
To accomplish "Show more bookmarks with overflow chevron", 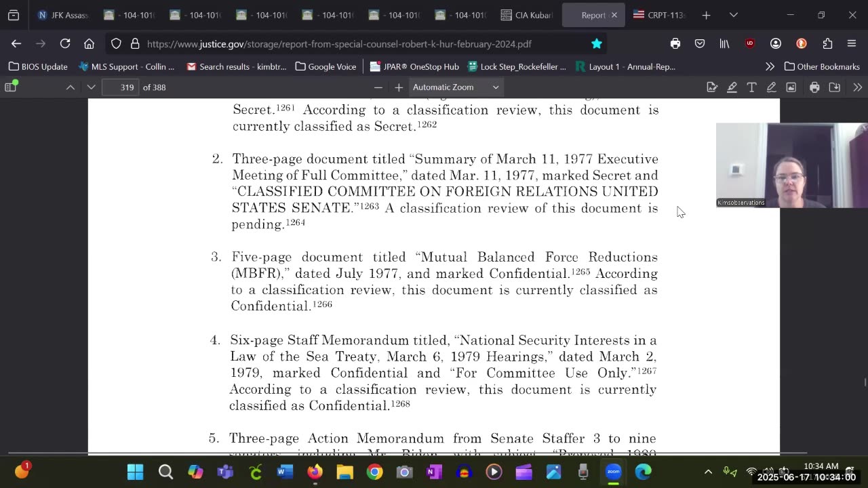I will tap(770, 66).
